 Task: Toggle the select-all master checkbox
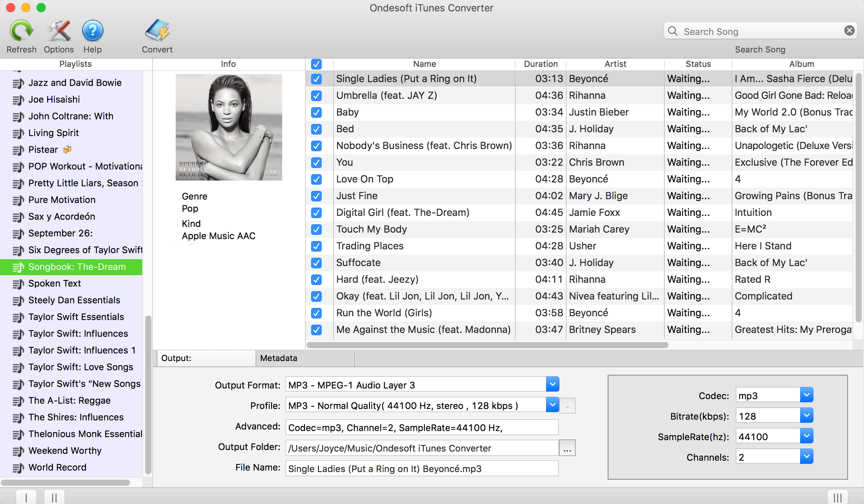(x=316, y=63)
